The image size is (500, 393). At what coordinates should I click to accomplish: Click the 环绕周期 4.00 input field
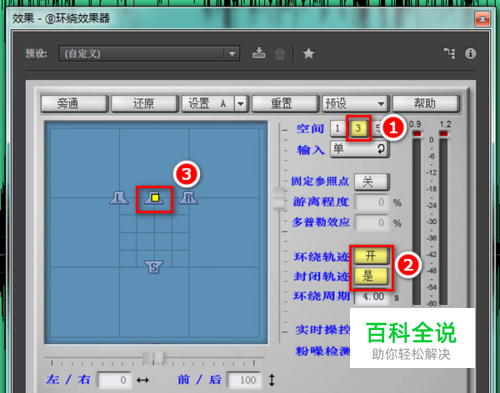372,297
